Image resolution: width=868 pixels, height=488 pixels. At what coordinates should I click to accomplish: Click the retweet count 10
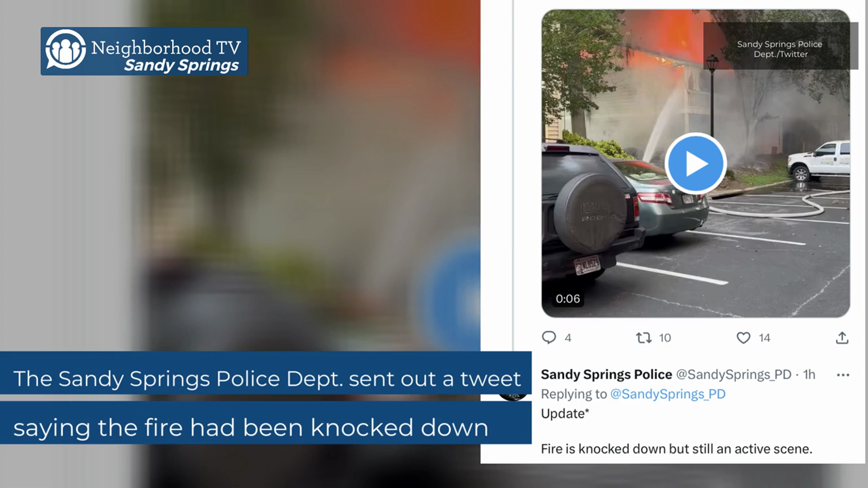click(665, 338)
